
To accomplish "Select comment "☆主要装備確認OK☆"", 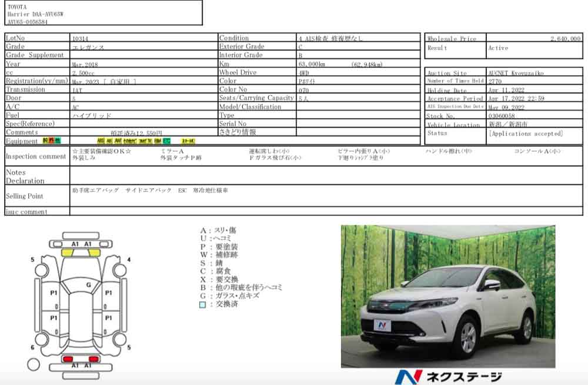I will (x=102, y=151).
